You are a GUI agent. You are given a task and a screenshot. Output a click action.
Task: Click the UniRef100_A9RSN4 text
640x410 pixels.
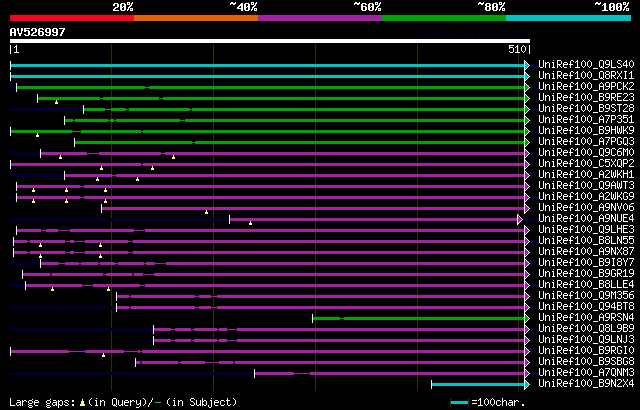(x=586, y=318)
